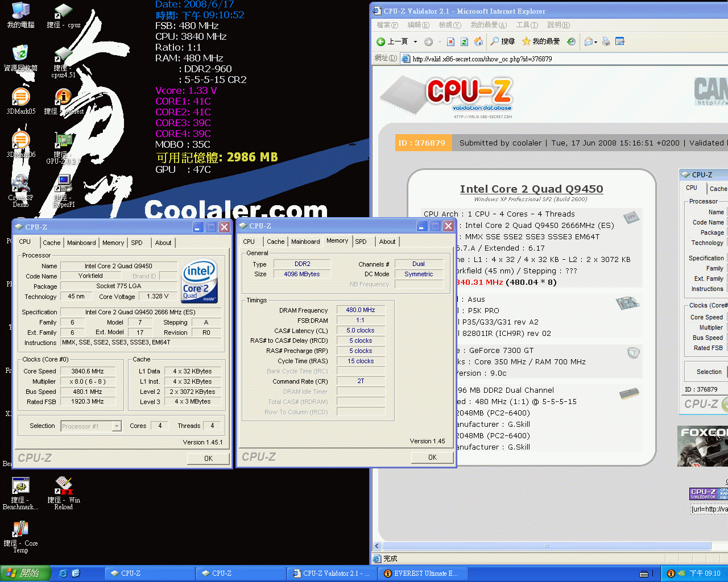Click the Intel Core 2 Quad logo image
The image size is (728, 582).
[x=199, y=281]
